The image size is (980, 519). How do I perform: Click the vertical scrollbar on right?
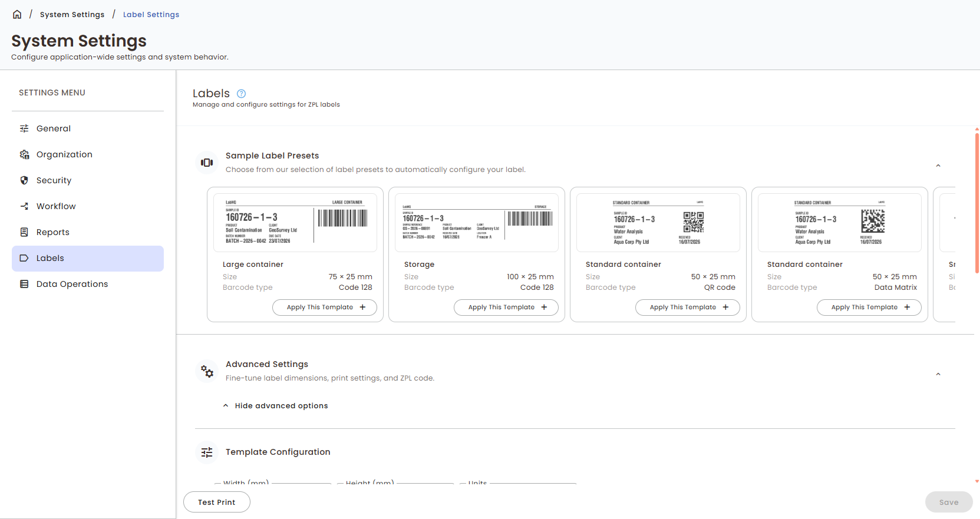click(977, 203)
